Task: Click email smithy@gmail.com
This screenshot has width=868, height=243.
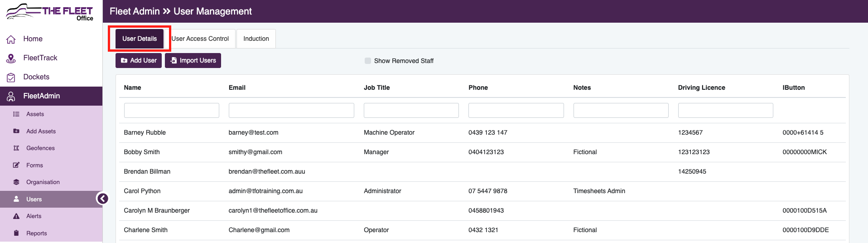Action: tap(255, 152)
